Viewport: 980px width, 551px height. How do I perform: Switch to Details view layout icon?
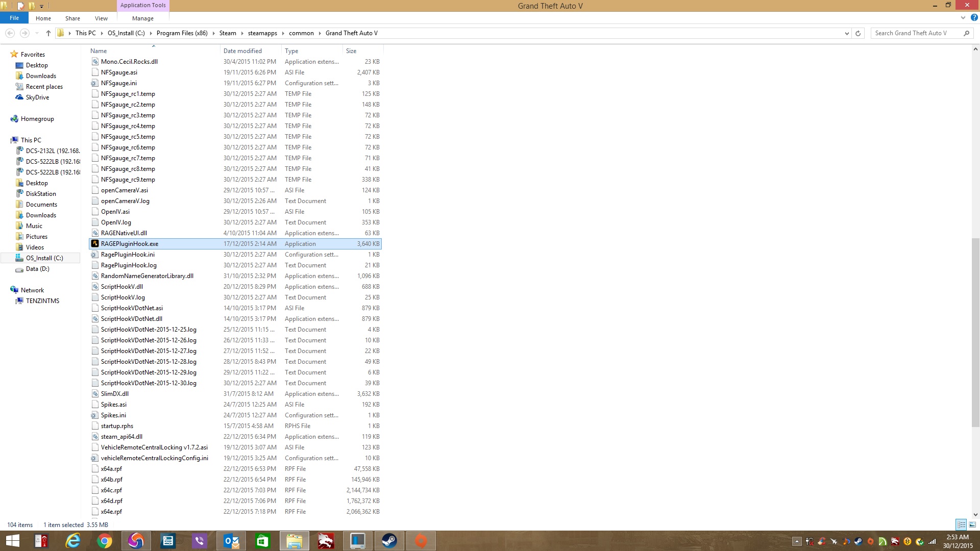pos(961,524)
